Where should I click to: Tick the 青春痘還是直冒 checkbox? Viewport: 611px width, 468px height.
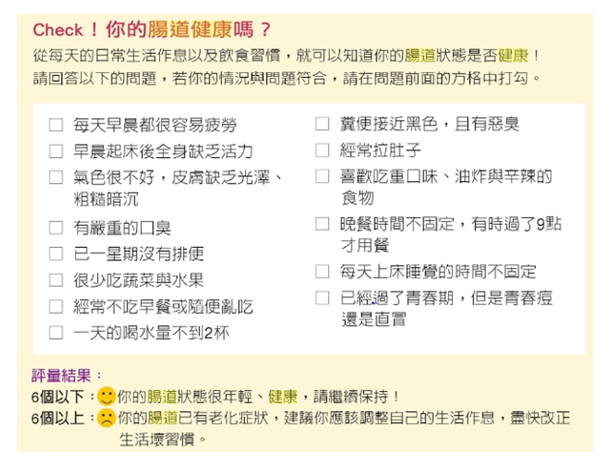322,298
